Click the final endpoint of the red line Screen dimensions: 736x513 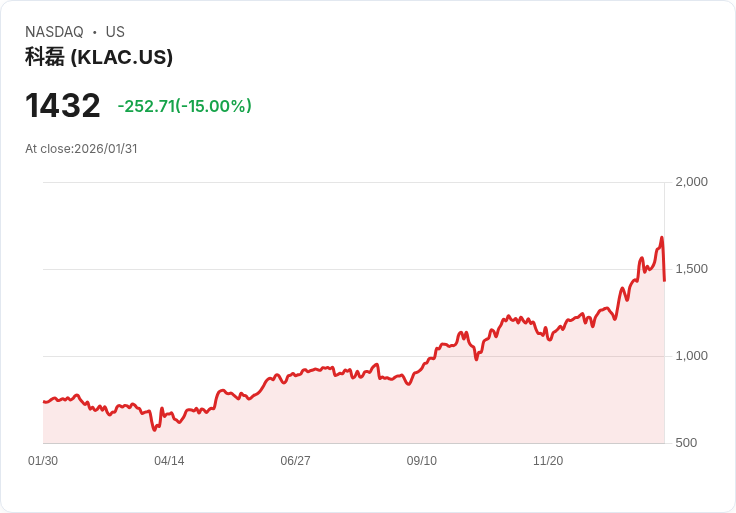(664, 281)
